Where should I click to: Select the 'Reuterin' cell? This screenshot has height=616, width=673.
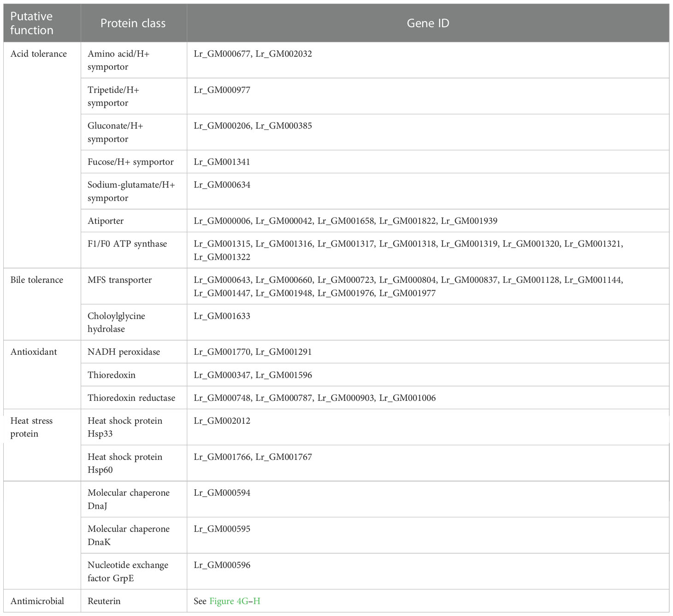coord(134,601)
